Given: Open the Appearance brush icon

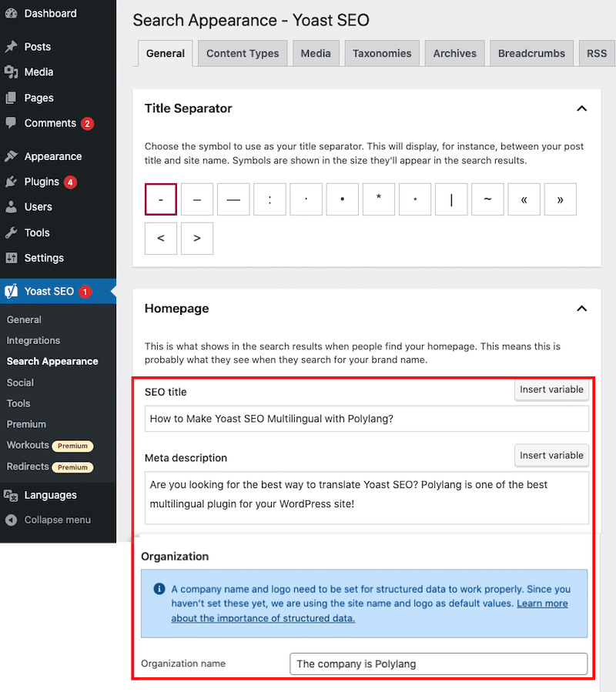Looking at the screenshot, I should coord(11,156).
